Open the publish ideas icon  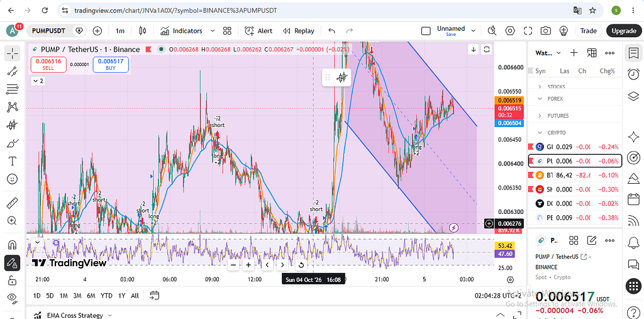click(563, 31)
